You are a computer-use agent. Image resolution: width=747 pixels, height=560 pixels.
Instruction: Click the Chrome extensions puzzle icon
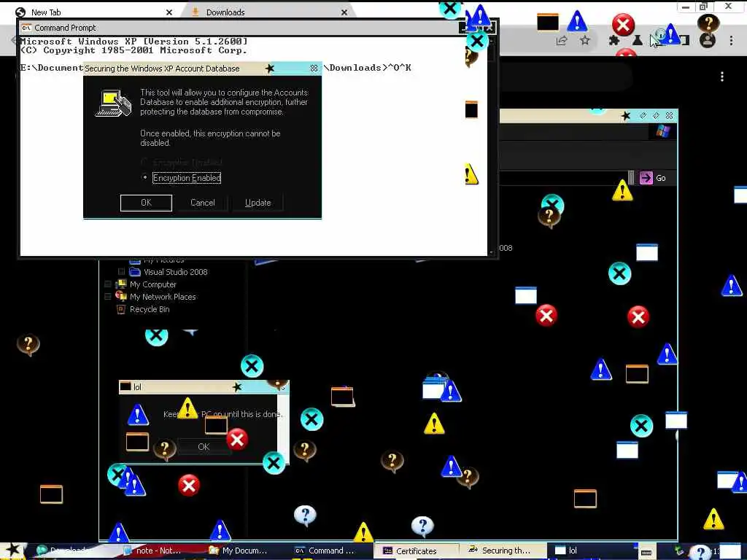(x=614, y=41)
